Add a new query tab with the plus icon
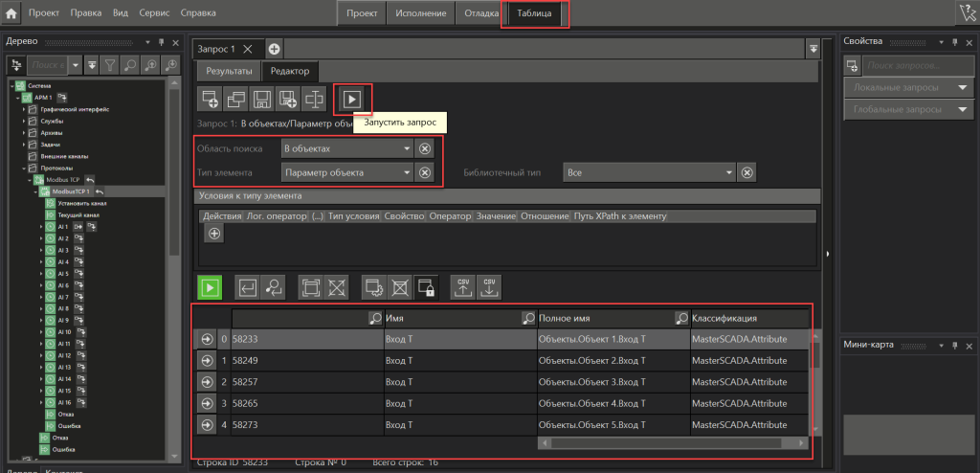 pos(274,49)
